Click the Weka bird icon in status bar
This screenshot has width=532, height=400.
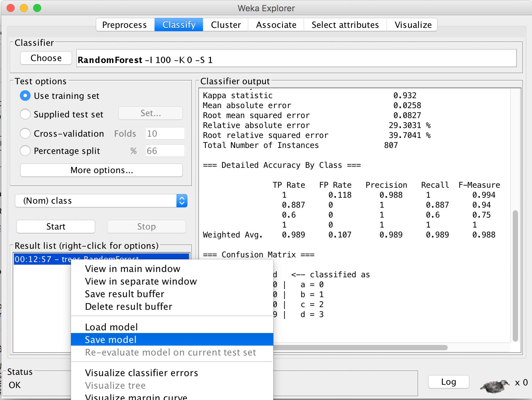click(495, 386)
